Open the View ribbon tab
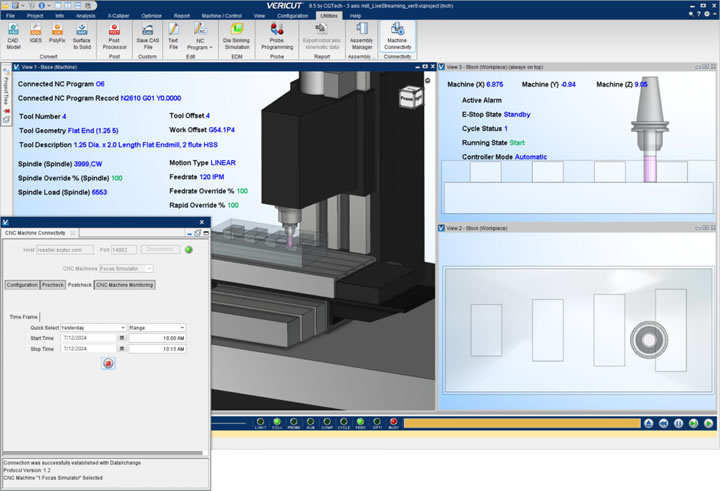The height and width of the screenshot is (491, 720). click(x=259, y=16)
